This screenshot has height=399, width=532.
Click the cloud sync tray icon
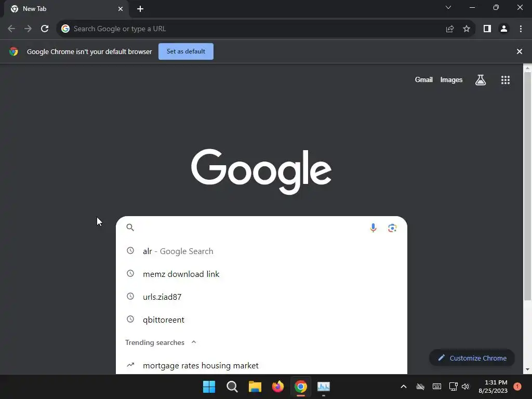[420, 387]
